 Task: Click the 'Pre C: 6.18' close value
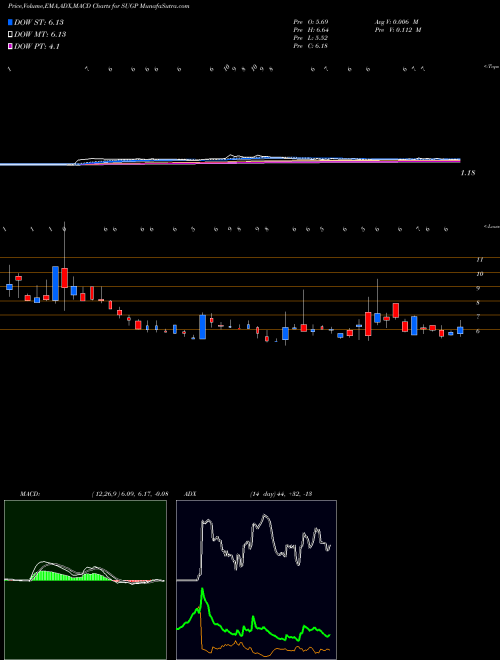tap(311, 46)
